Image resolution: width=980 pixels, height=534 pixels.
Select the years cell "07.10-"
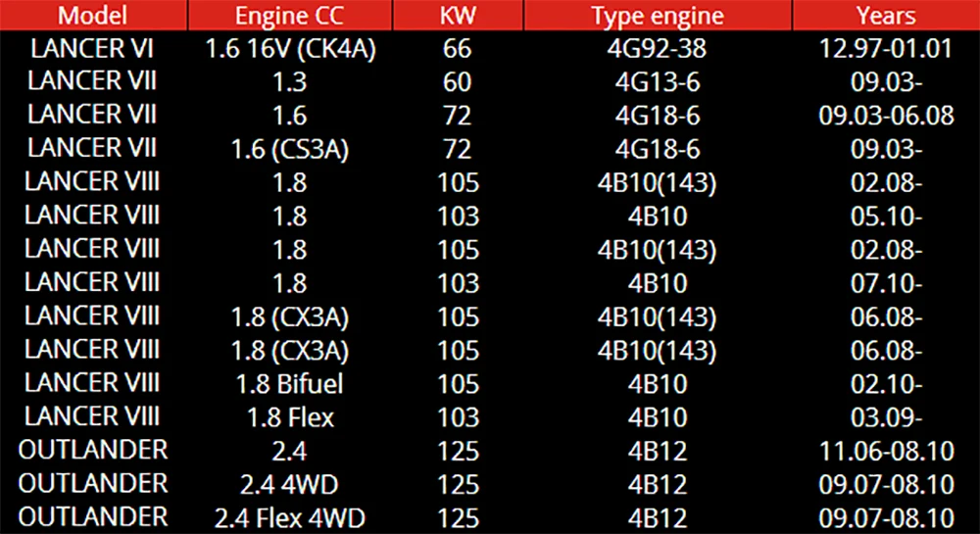point(886,283)
